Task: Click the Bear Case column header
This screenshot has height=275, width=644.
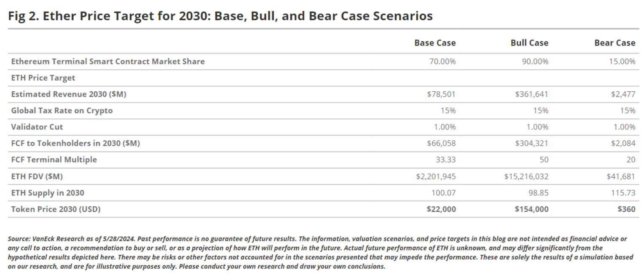Action: 614,43
